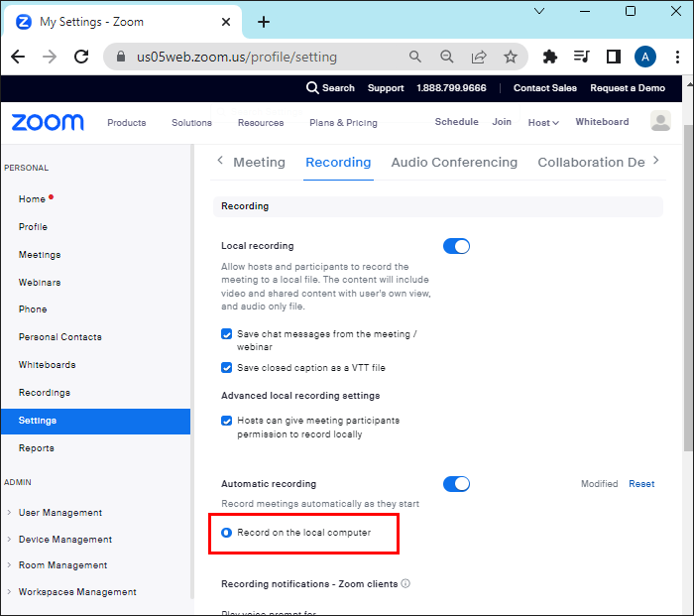Open Recordings in sidebar

point(45,393)
